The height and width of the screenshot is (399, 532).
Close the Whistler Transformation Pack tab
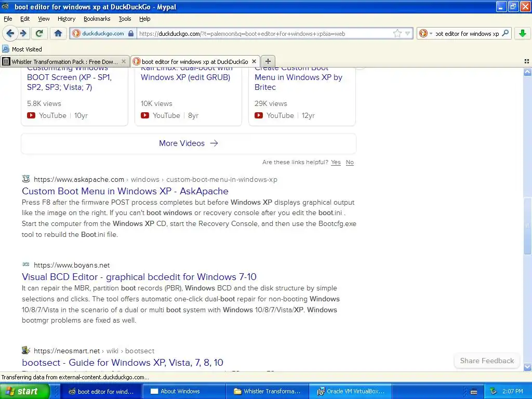pos(124,61)
